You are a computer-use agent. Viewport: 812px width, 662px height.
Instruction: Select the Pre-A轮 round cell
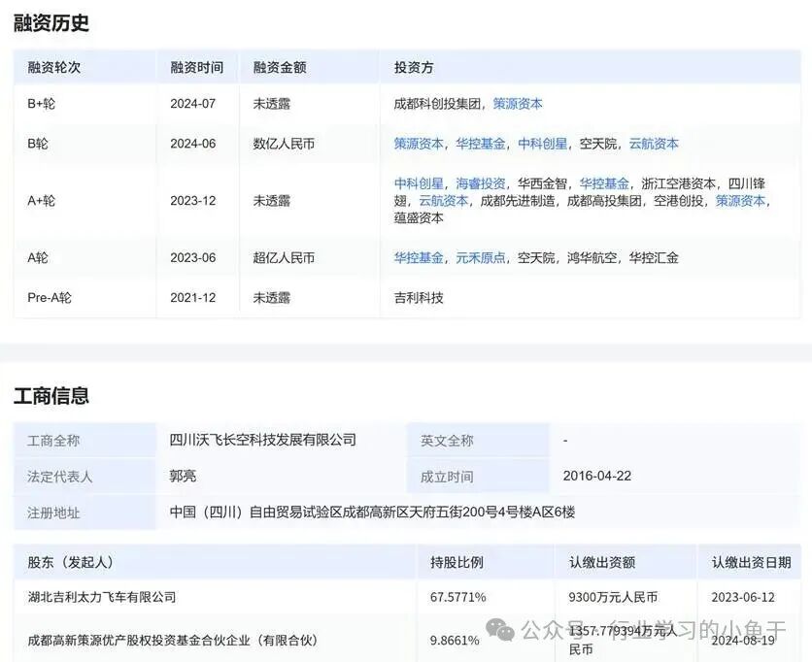(50, 298)
